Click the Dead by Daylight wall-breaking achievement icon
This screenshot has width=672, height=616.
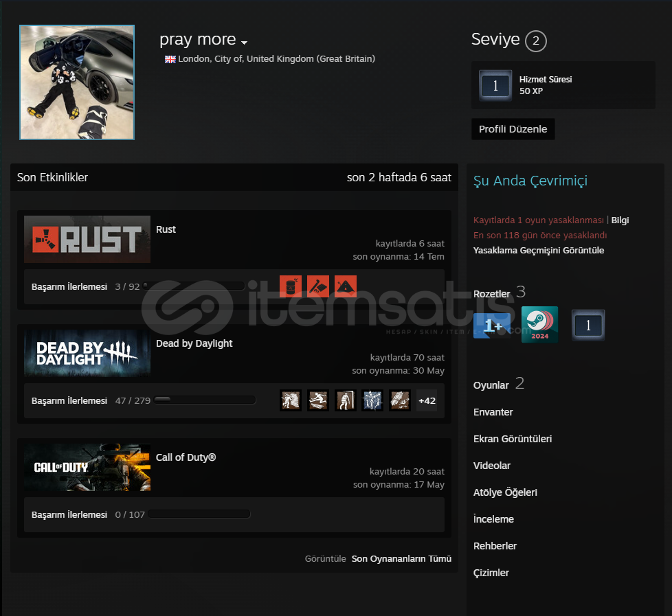tap(291, 400)
